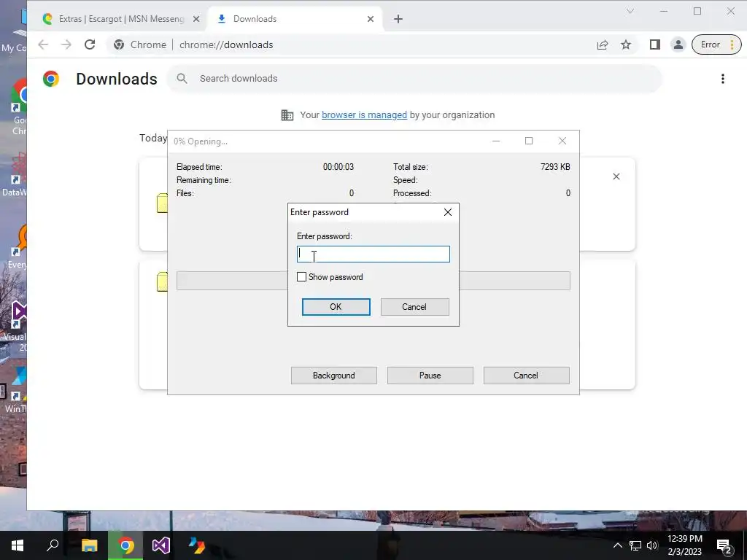Tick the Show password checkbox

point(301,277)
